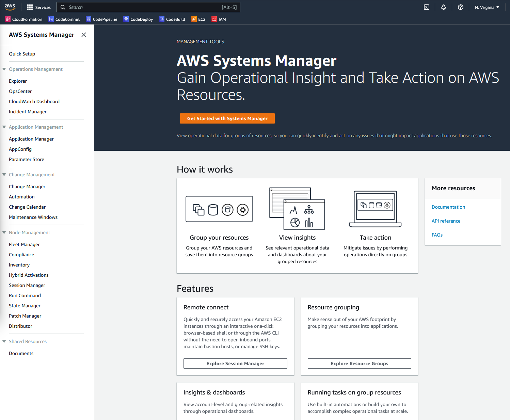
Task: Open Inventory in the sidebar
Action: point(19,265)
